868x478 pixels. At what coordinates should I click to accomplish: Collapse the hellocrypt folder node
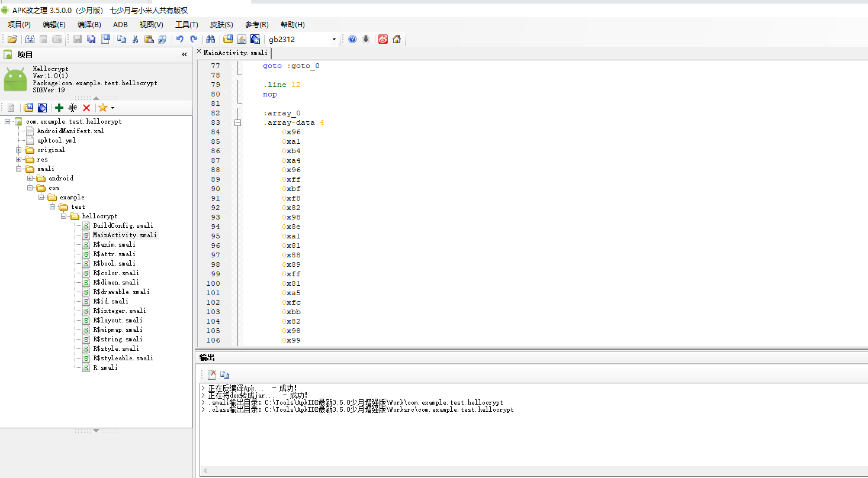coord(64,216)
